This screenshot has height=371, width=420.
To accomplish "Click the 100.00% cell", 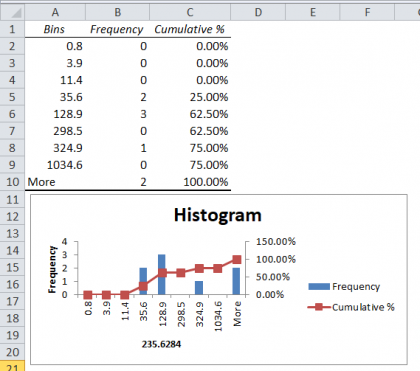I will click(190, 182).
